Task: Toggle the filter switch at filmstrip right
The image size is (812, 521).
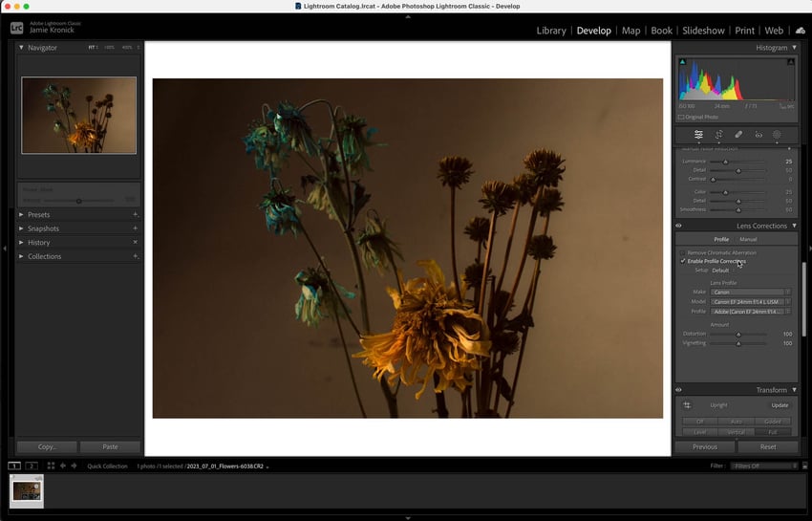Action: [x=804, y=466]
